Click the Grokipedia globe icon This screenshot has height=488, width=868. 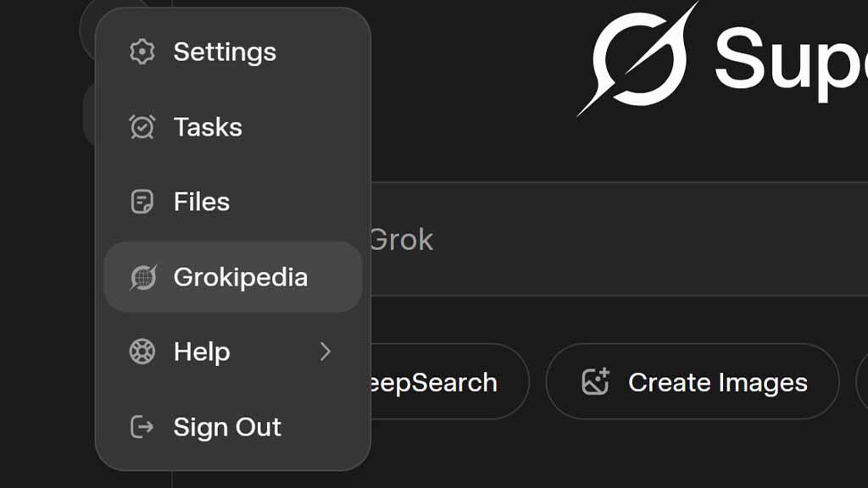tap(142, 276)
